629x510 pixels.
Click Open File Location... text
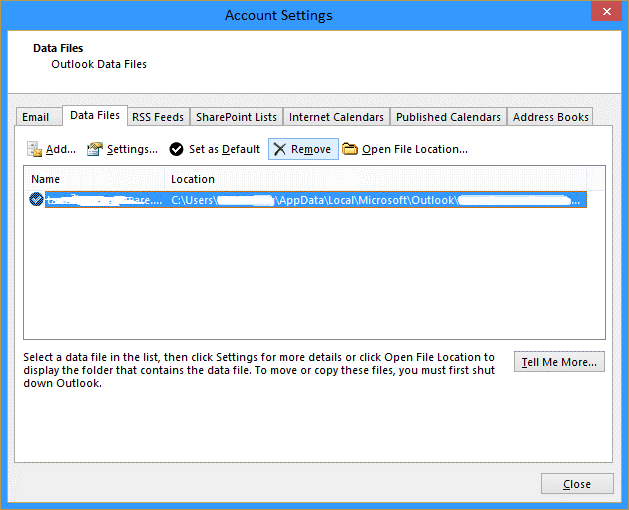click(415, 149)
